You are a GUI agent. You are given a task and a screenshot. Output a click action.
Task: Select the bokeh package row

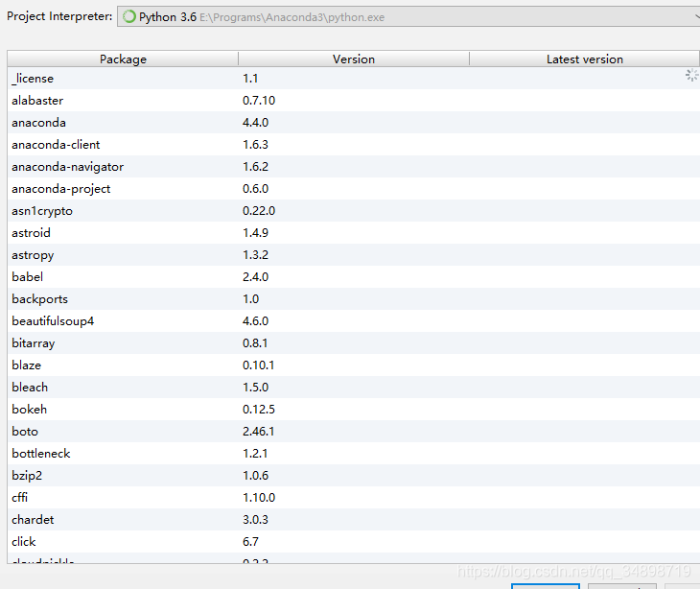354,409
